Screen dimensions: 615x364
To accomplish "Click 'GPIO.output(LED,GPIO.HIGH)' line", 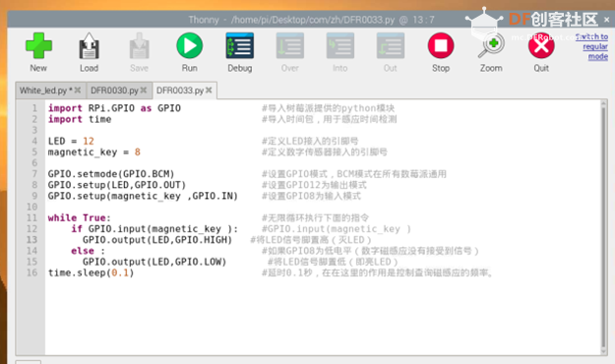I will tap(157, 240).
